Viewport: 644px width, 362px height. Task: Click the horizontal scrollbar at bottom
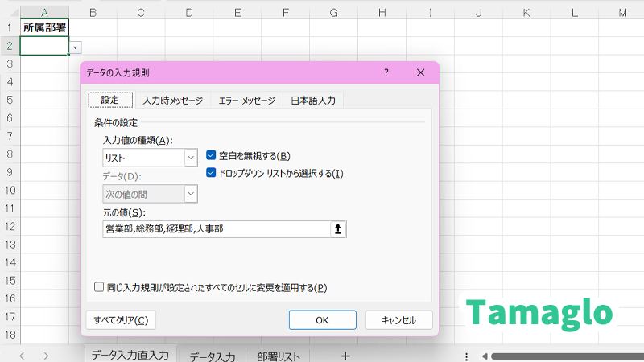click(x=563, y=356)
